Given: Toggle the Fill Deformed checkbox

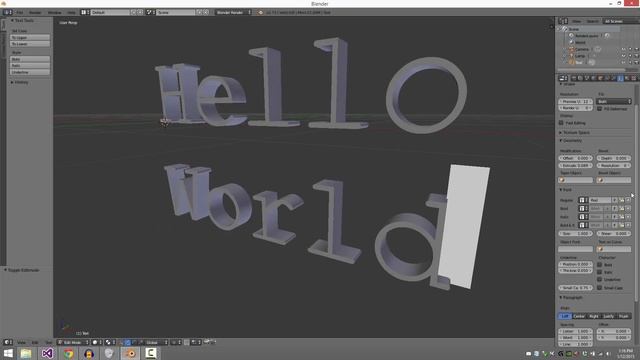Looking at the screenshot, I should 600,109.
